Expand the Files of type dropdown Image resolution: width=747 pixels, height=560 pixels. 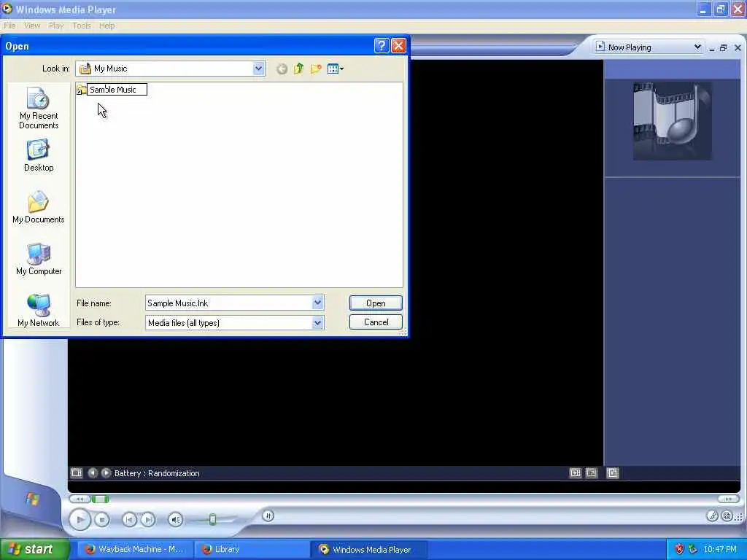318,323
